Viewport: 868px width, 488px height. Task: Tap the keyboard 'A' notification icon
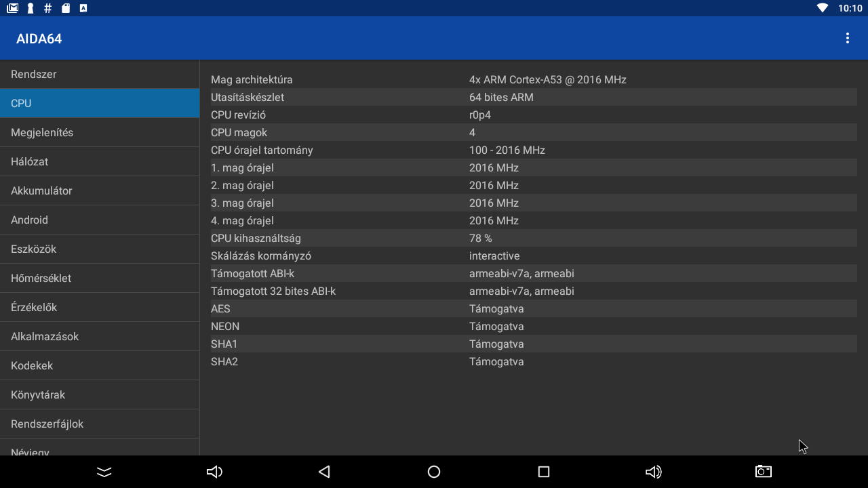83,8
